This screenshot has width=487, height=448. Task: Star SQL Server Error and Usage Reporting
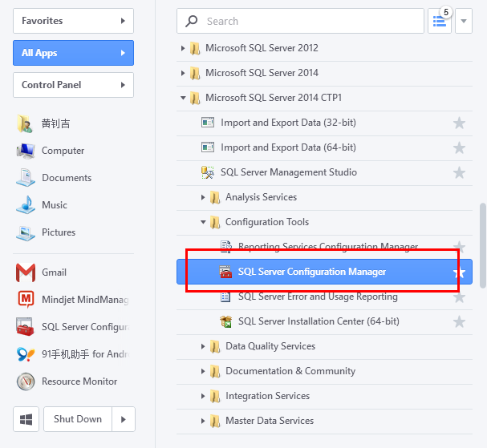click(x=459, y=297)
